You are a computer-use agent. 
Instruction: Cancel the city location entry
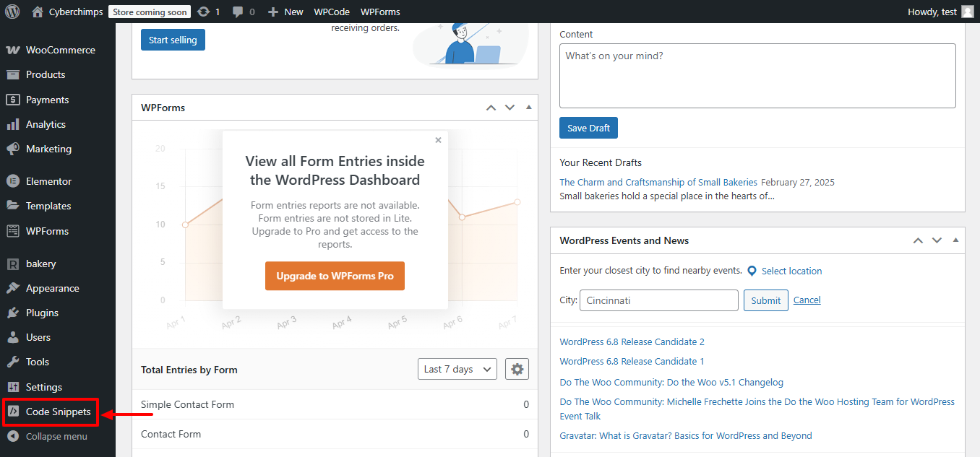click(807, 300)
